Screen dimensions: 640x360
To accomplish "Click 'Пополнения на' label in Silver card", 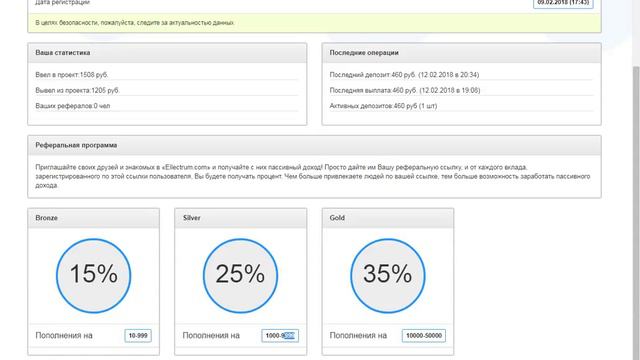I will [211, 336].
